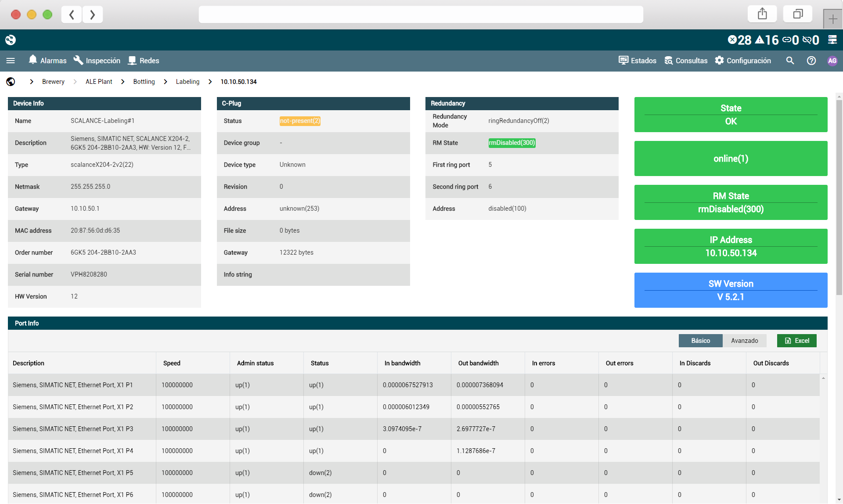
Task: Expand chevron before ALE Plant breadcrumb
Action: [75, 82]
